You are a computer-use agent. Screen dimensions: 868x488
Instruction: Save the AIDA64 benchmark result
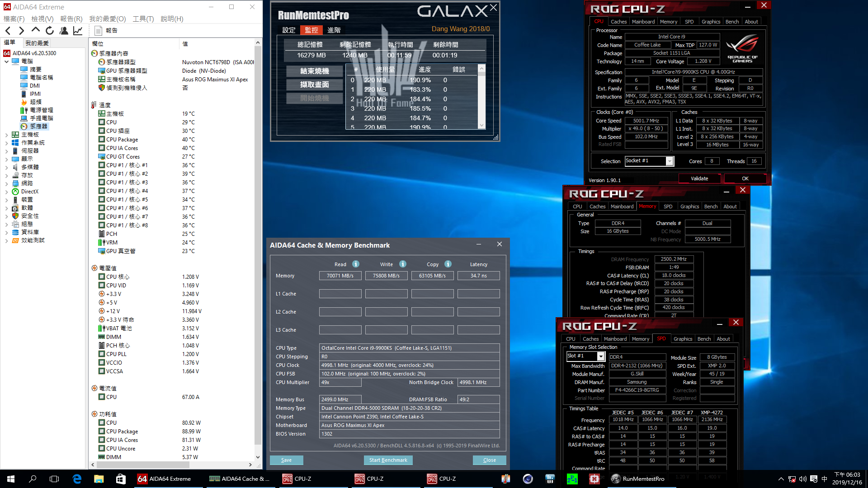click(286, 460)
